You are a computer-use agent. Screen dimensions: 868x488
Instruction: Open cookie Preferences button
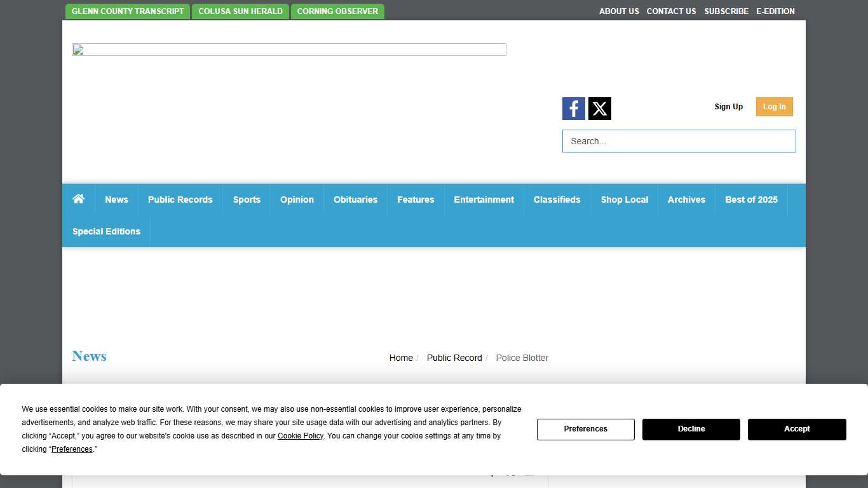coord(585,429)
